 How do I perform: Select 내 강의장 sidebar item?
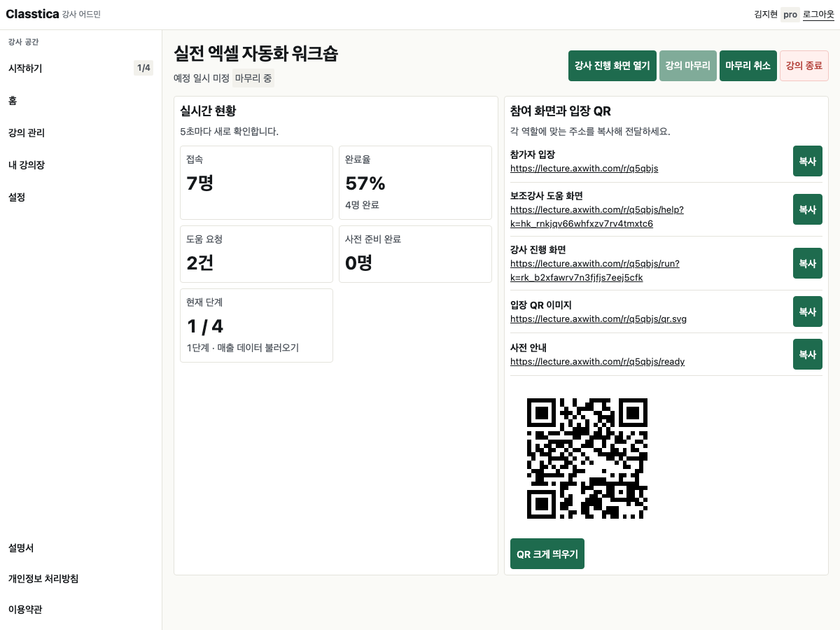(80, 164)
